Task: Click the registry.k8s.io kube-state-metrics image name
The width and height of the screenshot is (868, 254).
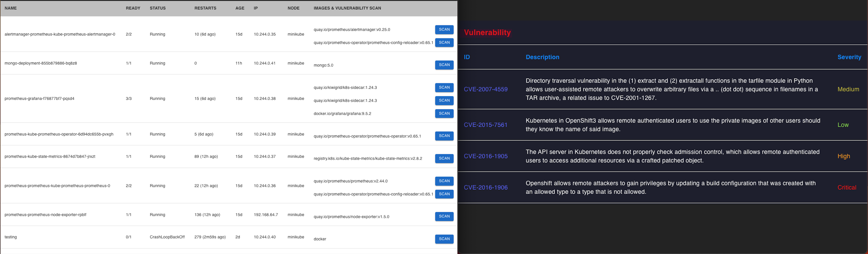Action: [x=368, y=159]
